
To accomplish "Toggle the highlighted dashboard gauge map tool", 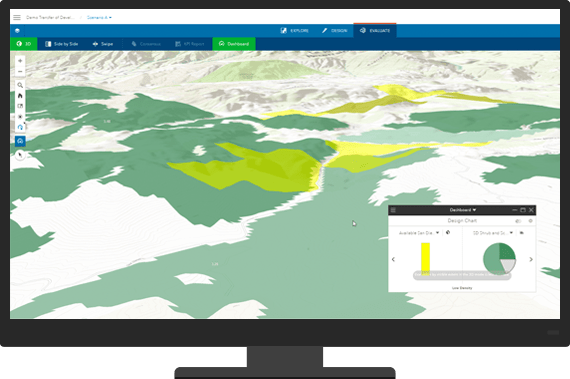I will click(x=20, y=141).
